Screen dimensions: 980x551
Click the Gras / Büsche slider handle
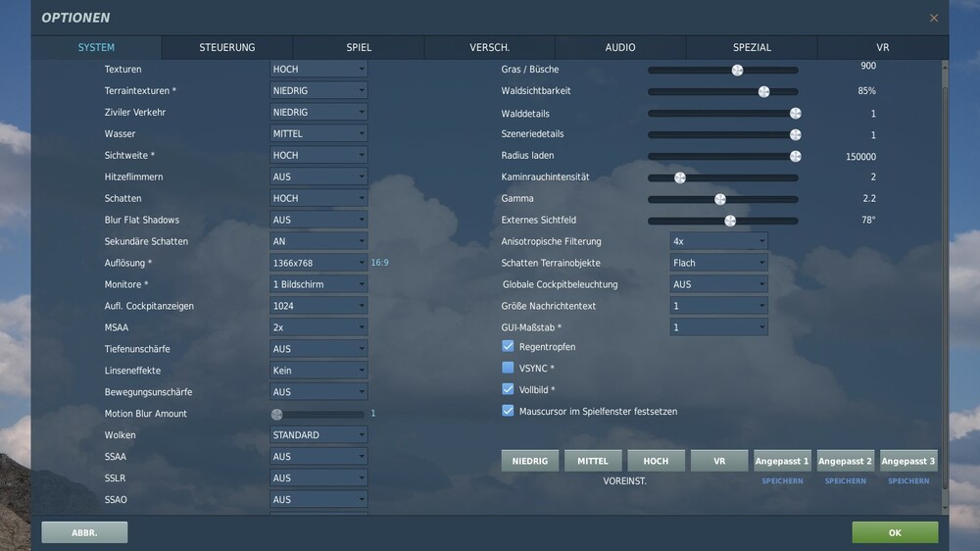point(738,70)
